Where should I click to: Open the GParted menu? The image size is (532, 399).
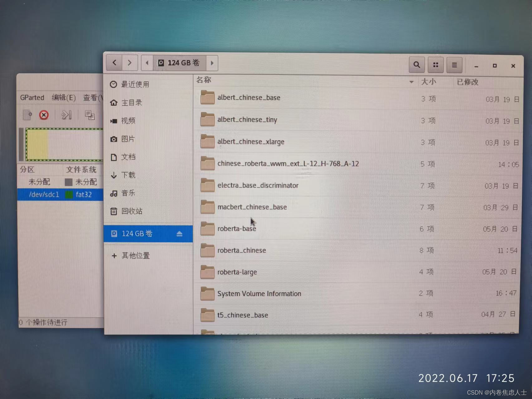[32, 97]
